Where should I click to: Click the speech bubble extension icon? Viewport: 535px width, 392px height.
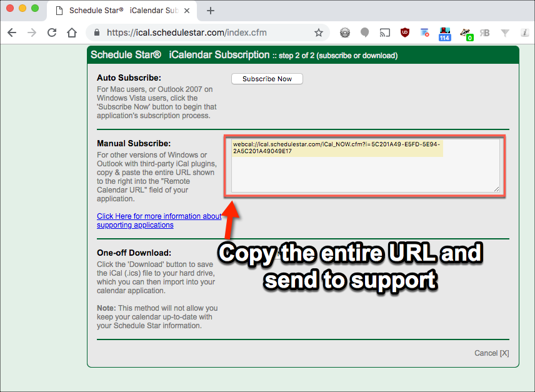(365, 33)
